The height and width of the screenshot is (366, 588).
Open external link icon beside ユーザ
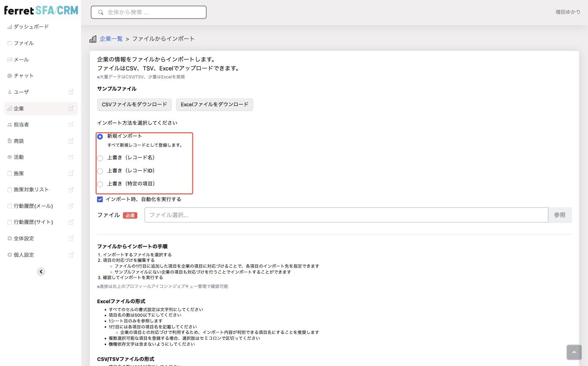coord(71,92)
